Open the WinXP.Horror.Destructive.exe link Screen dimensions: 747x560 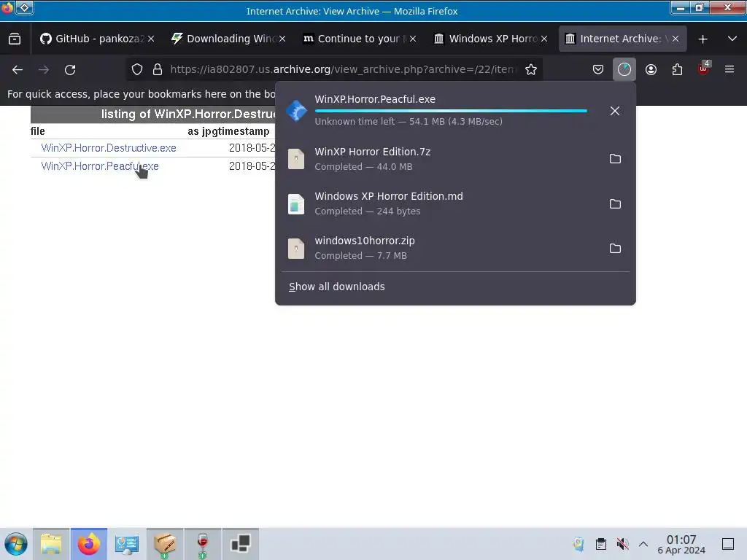(109, 148)
